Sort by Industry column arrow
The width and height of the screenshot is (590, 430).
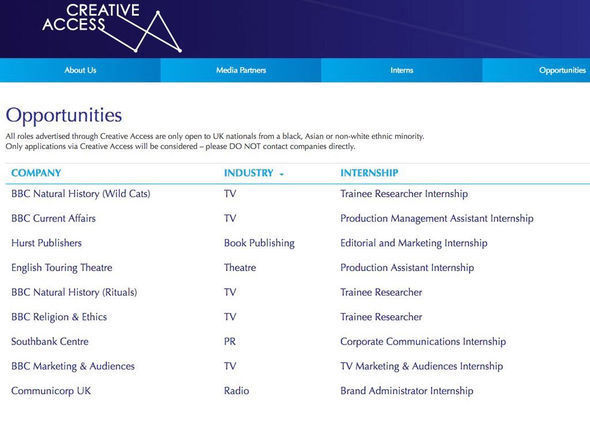click(x=281, y=174)
